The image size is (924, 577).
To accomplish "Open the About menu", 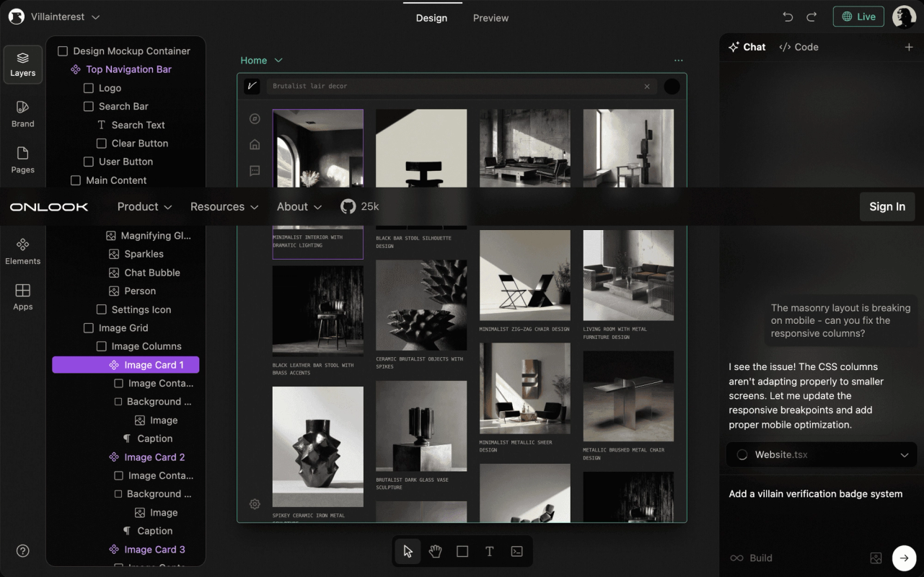I will click(x=299, y=206).
